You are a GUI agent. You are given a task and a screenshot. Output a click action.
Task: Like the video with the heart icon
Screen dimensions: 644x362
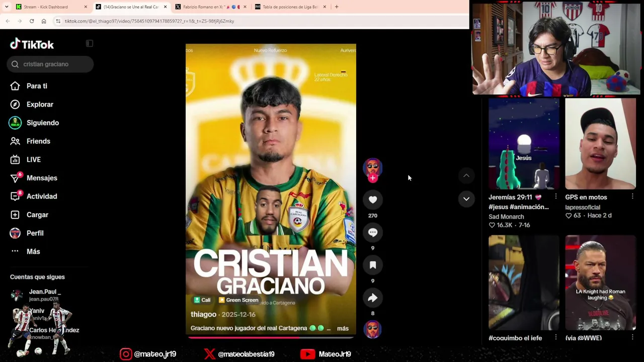pos(373,200)
